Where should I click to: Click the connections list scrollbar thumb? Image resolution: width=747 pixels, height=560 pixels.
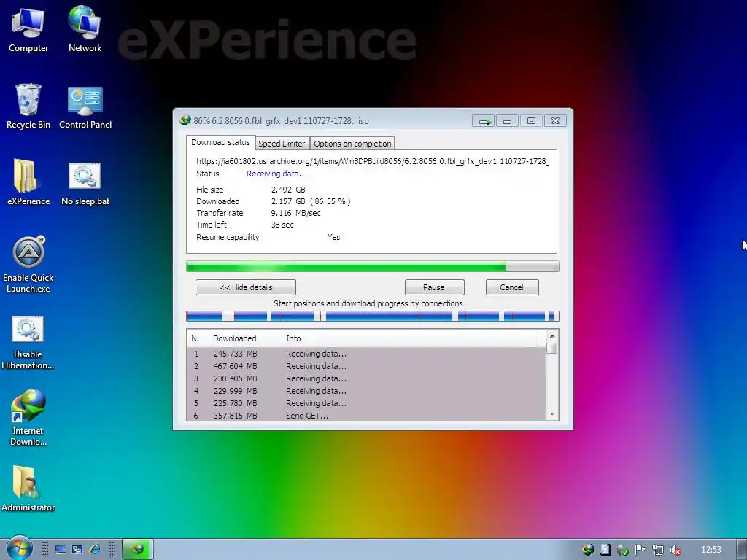552,348
